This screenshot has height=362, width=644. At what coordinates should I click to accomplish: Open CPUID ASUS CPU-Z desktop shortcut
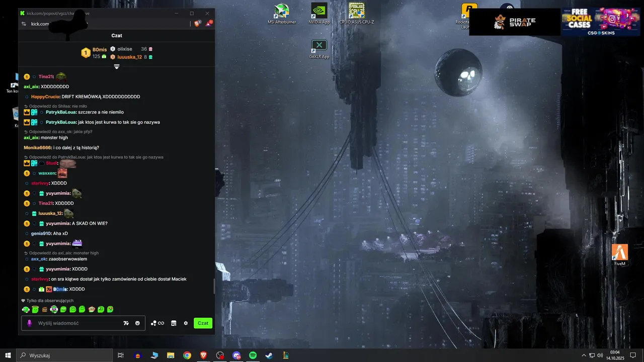pyautogui.click(x=357, y=14)
